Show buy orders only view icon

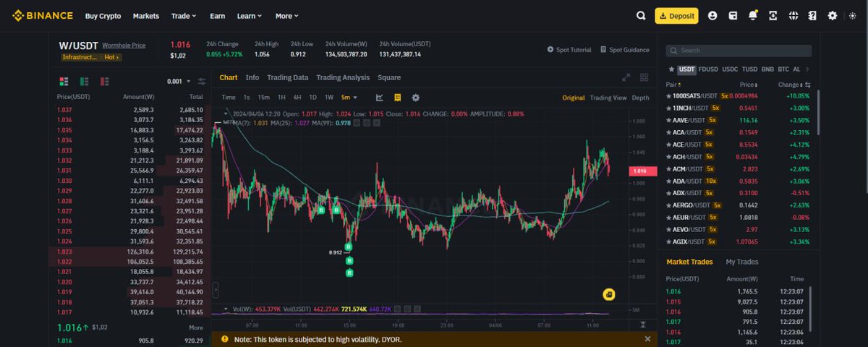(x=84, y=81)
